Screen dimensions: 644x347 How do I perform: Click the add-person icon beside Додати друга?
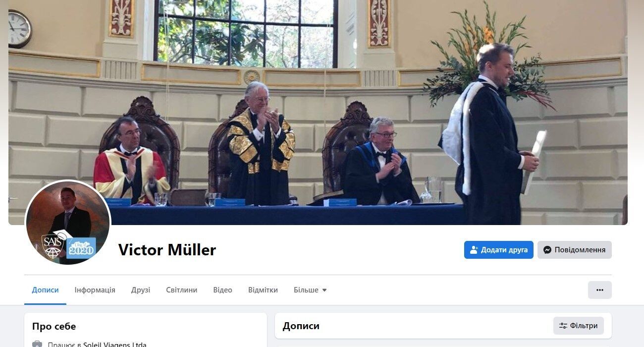[x=474, y=250]
